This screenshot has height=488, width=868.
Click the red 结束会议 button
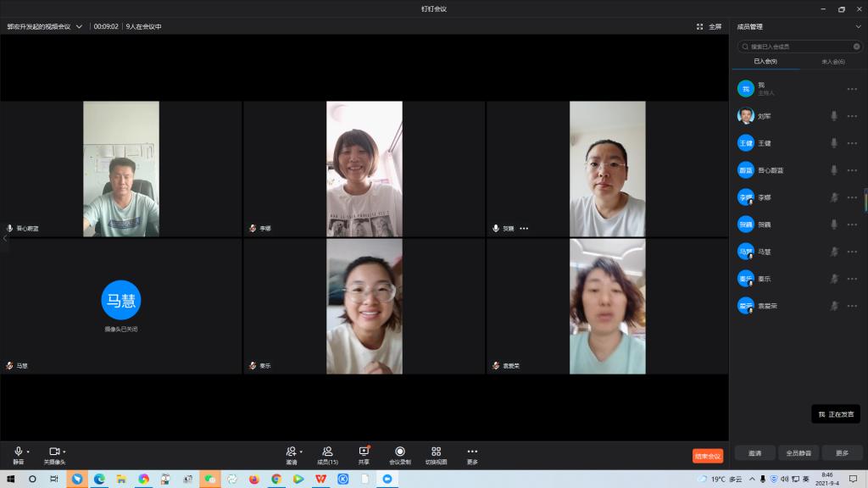[x=708, y=456]
